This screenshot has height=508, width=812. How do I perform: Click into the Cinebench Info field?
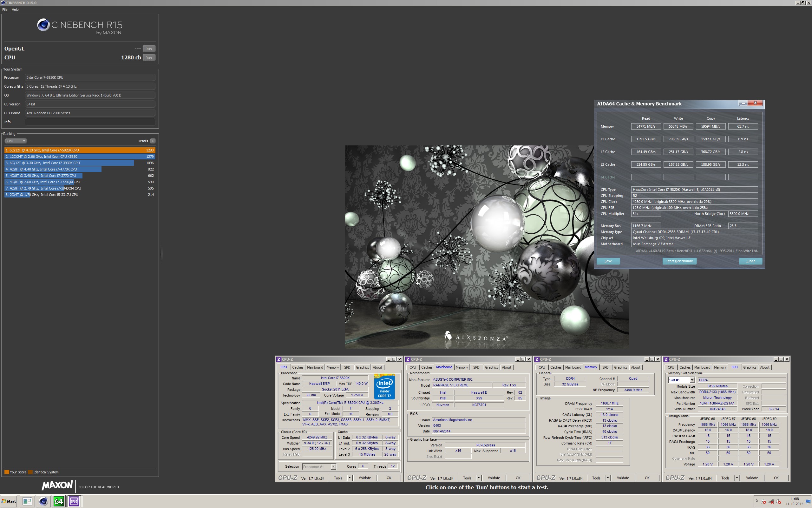[90, 122]
